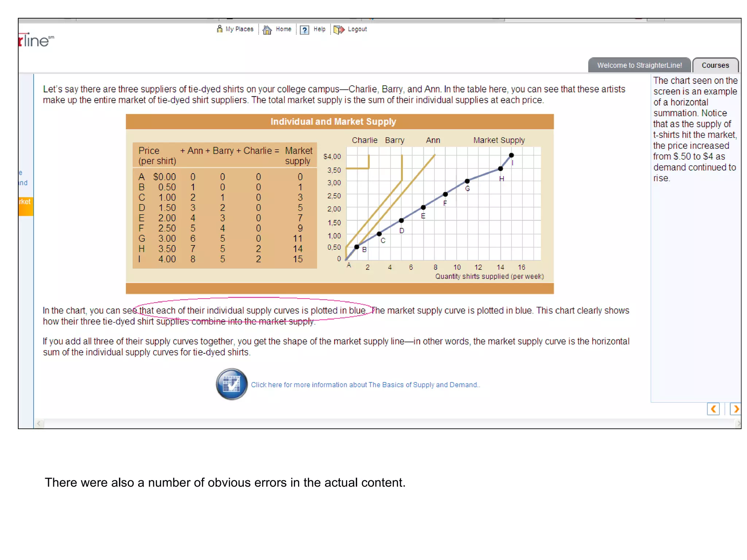Click the blue checklist quiz icon
Image resolution: width=747 pixels, height=560 pixels.
pos(232,384)
